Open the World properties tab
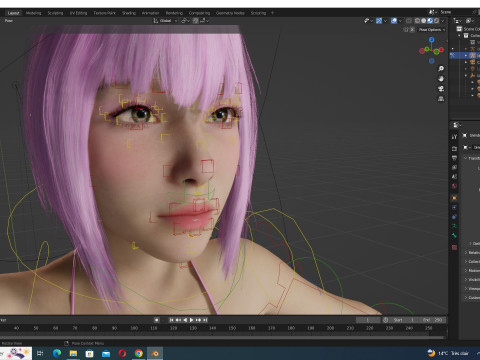 click(454, 186)
